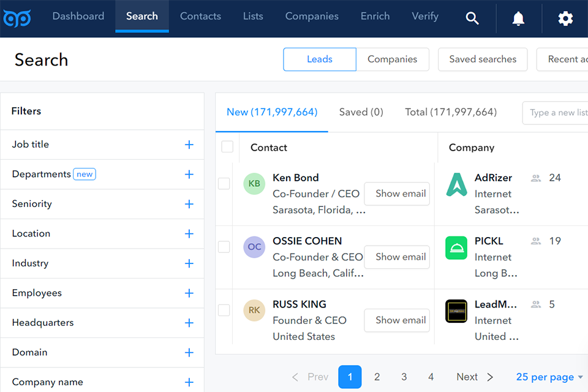Check OSSIE COHEN's row checkbox
This screenshot has width=588, height=392.
224,247
